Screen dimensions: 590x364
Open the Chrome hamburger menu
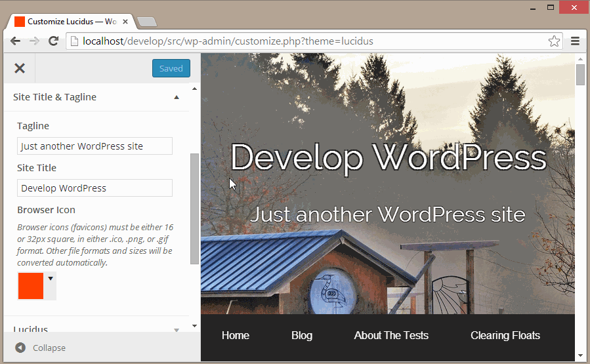coord(575,41)
